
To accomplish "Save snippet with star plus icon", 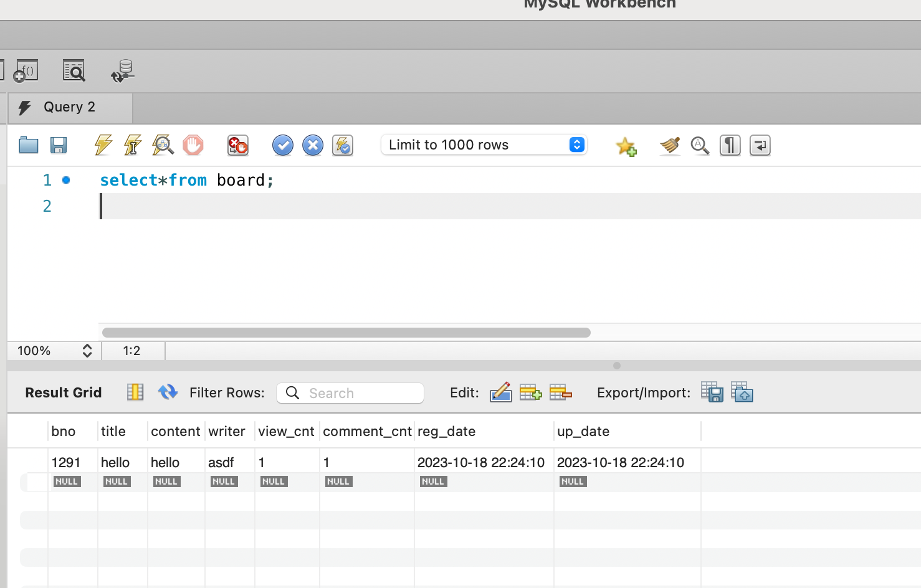I will (x=626, y=146).
